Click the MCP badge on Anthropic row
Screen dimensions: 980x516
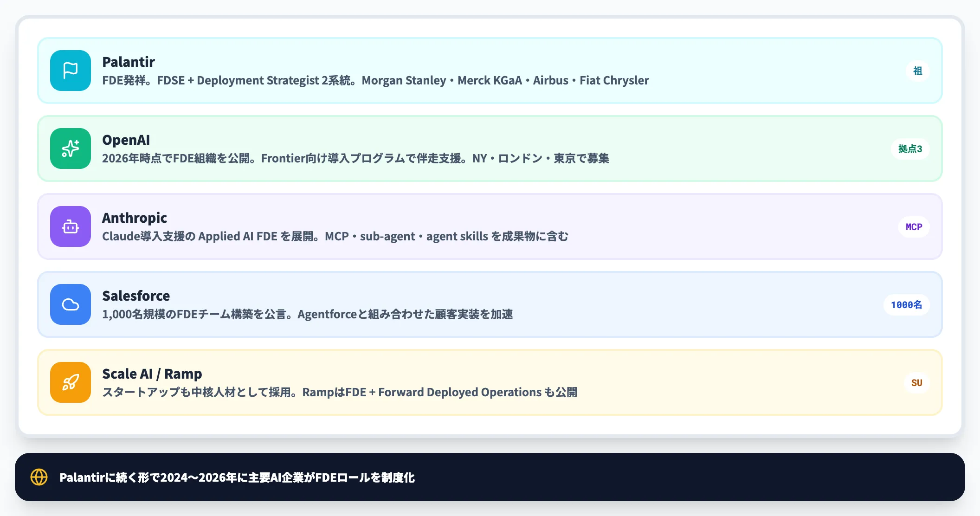(x=914, y=227)
